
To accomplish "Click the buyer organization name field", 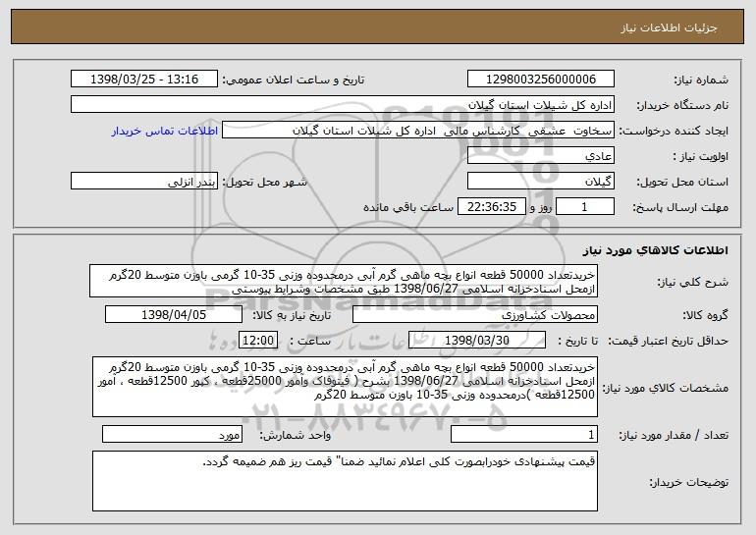I will click(x=343, y=105).
